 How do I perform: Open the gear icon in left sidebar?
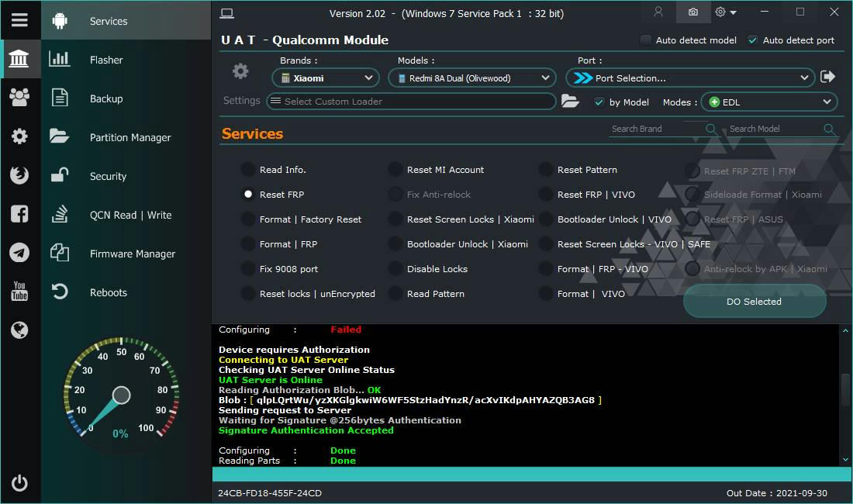(19, 136)
